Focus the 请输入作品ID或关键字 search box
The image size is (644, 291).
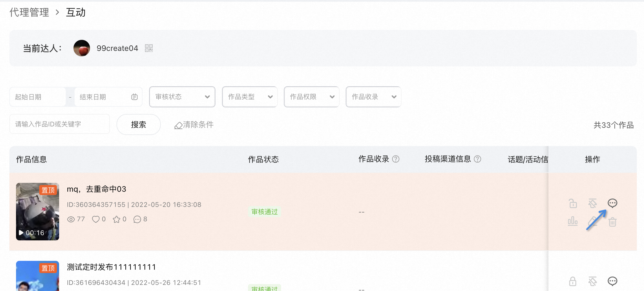click(x=60, y=124)
